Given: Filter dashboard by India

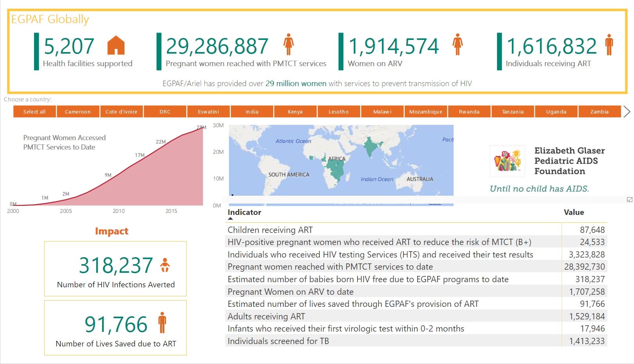Looking at the screenshot, I should [252, 112].
